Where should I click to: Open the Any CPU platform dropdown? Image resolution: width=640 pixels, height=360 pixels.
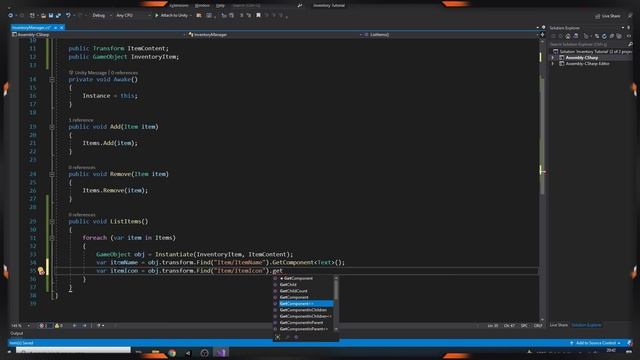coord(133,16)
